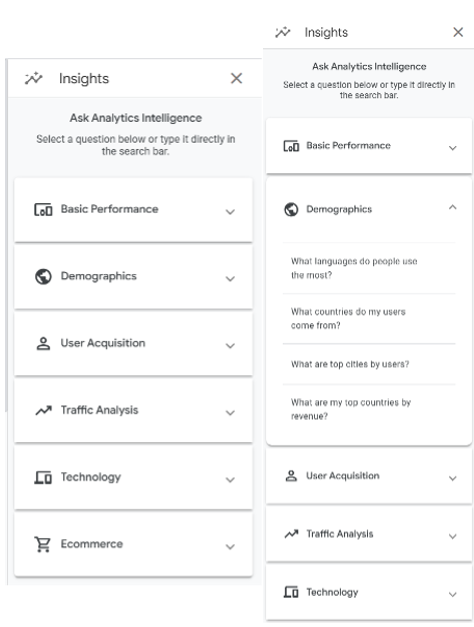The height and width of the screenshot is (627, 474).
Task: Expand Basic Performance chevron in left panel
Action: pos(230,212)
